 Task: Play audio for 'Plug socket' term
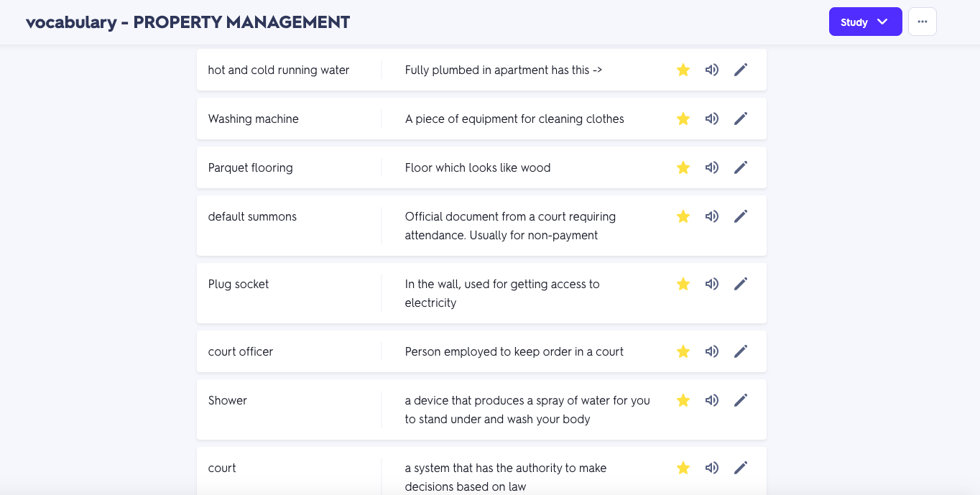(x=711, y=284)
